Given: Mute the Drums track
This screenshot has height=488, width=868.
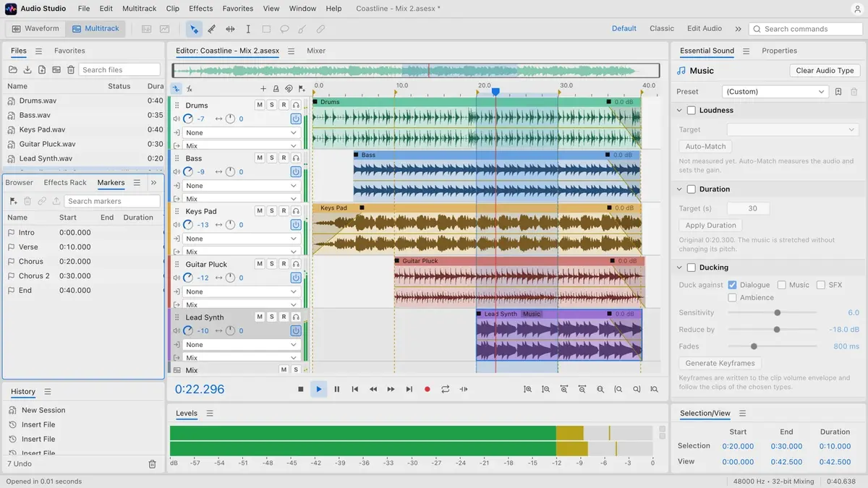Looking at the screenshot, I should [x=260, y=106].
